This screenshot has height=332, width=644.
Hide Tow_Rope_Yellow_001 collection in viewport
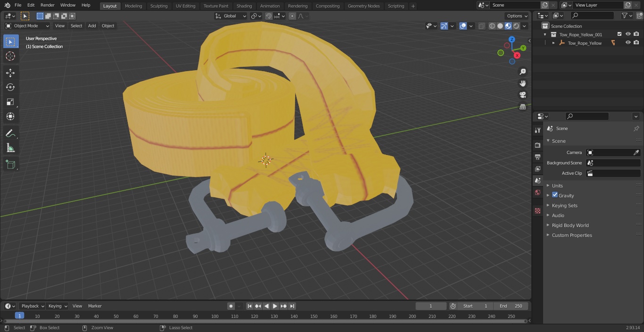628,34
